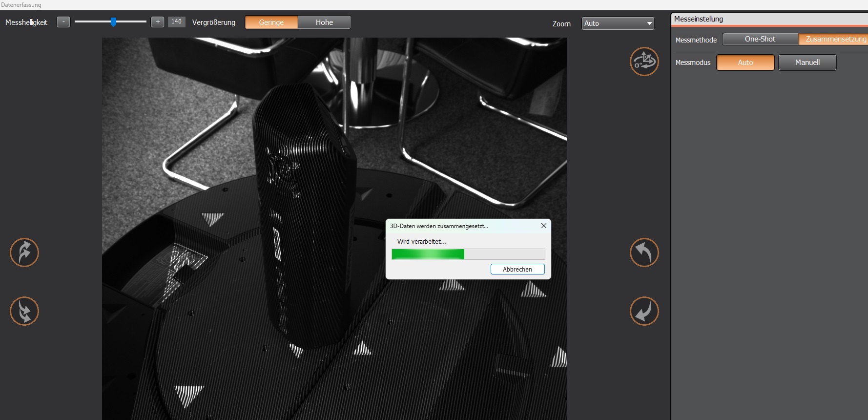
Task: Click the curved left-turn arrow icon
Action: click(x=644, y=252)
